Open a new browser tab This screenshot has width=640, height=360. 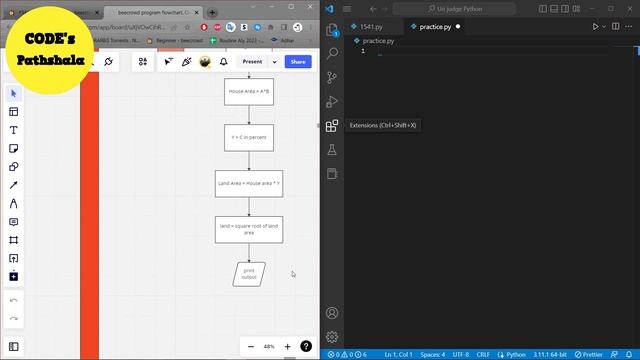pyautogui.click(x=212, y=13)
